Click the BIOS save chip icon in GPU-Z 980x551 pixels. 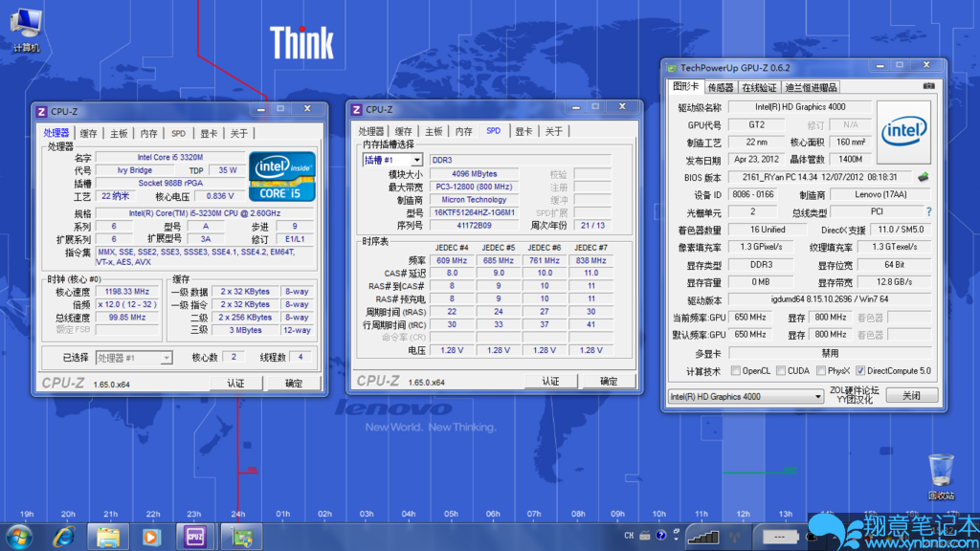click(x=924, y=177)
